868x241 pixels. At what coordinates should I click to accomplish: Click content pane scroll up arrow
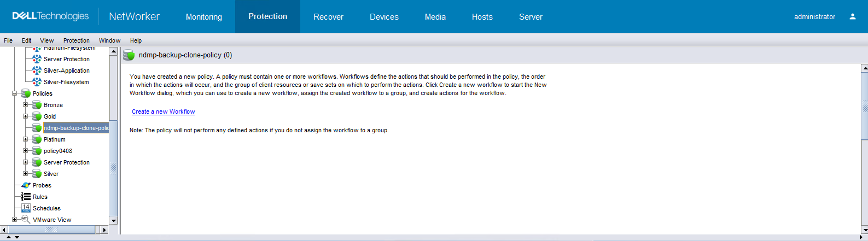coord(864,68)
